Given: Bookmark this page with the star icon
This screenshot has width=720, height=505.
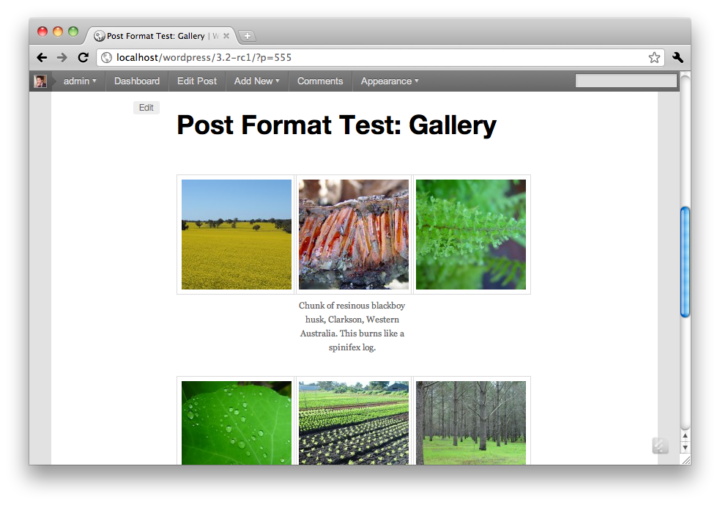Looking at the screenshot, I should (654, 57).
